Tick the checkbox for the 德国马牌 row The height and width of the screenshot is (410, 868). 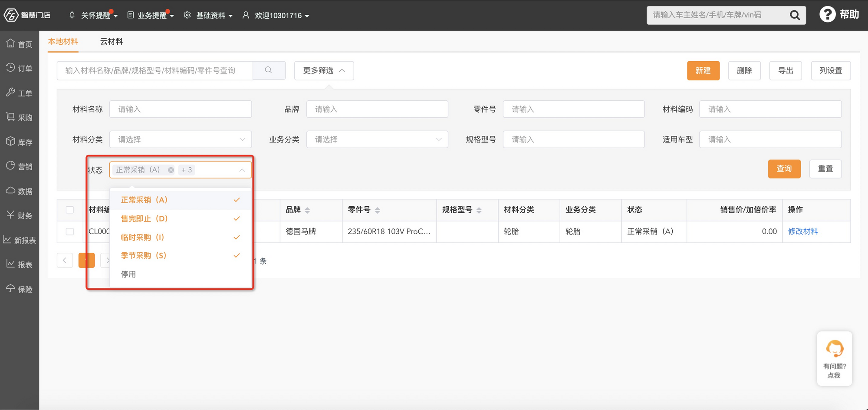coord(69,231)
